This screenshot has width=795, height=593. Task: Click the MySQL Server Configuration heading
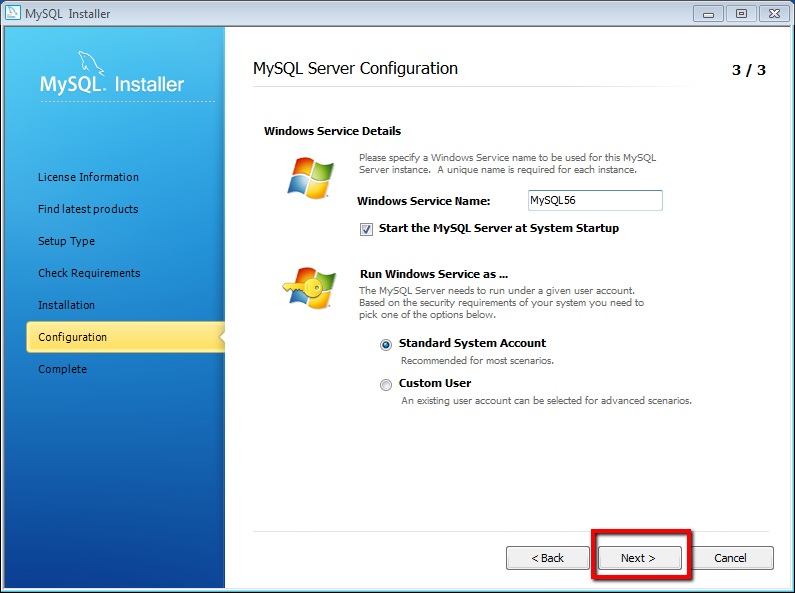click(x=355, y=68)
